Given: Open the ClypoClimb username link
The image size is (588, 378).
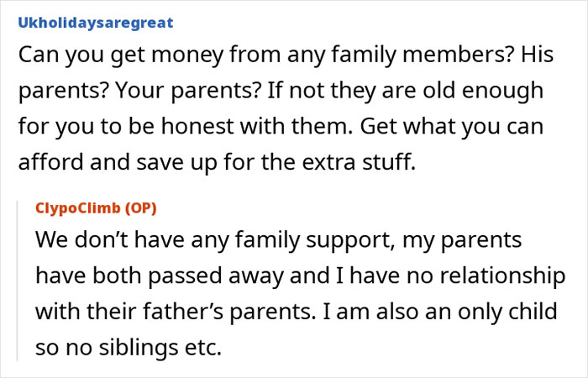Looking at the screenshot, I should [x=82, y=207].
